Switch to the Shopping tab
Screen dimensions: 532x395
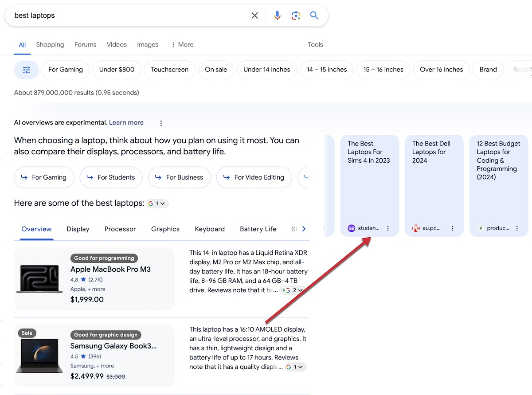tap(50, 45)
